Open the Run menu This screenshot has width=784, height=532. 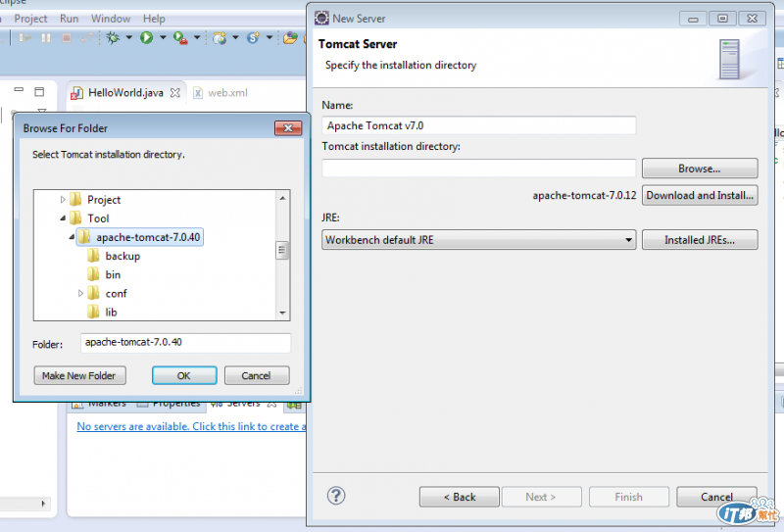tap(69, 19)
